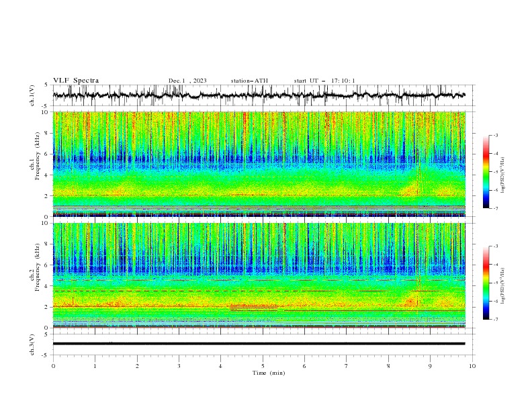Click the ch.1 voltage waveform trace
The image size is (532, 411).
click(259, 95)
